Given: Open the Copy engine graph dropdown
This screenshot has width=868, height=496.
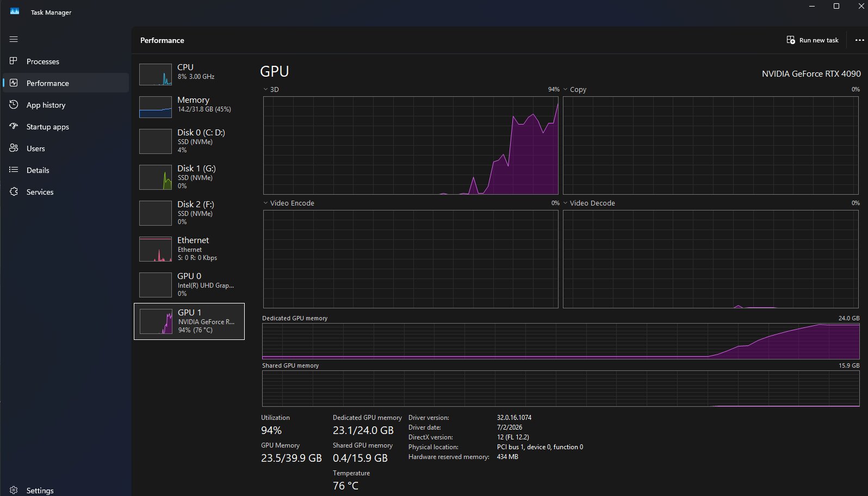Looking at the screenshot, I should 566,89.
